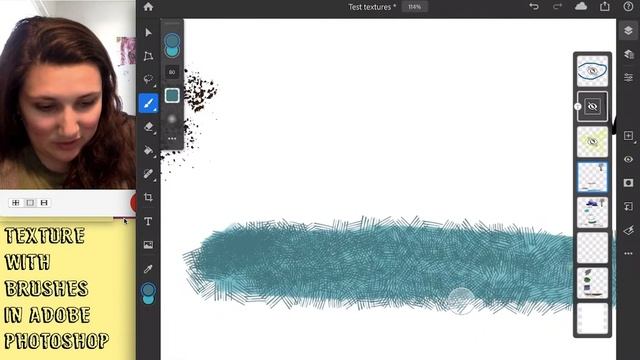The height and width of the screenshot is (360, 640).
Task: Select the top layer with blue oval outline
Action: tap(592, 71)
